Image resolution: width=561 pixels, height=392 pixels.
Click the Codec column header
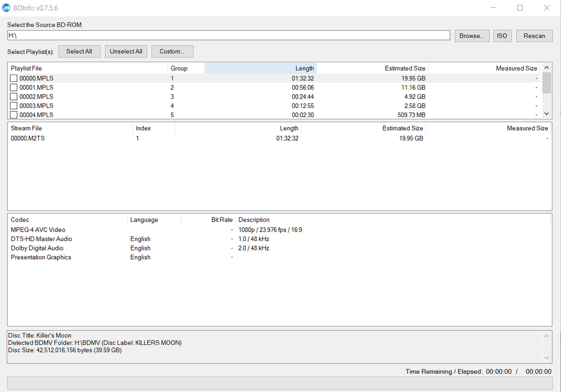(x=67, y=220)
